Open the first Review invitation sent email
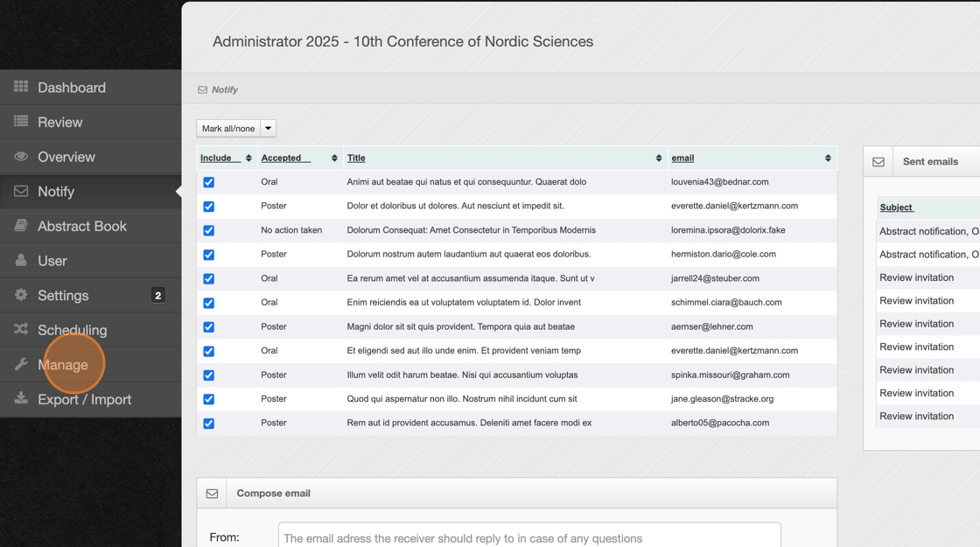The image size is (980, 547). 916,277
